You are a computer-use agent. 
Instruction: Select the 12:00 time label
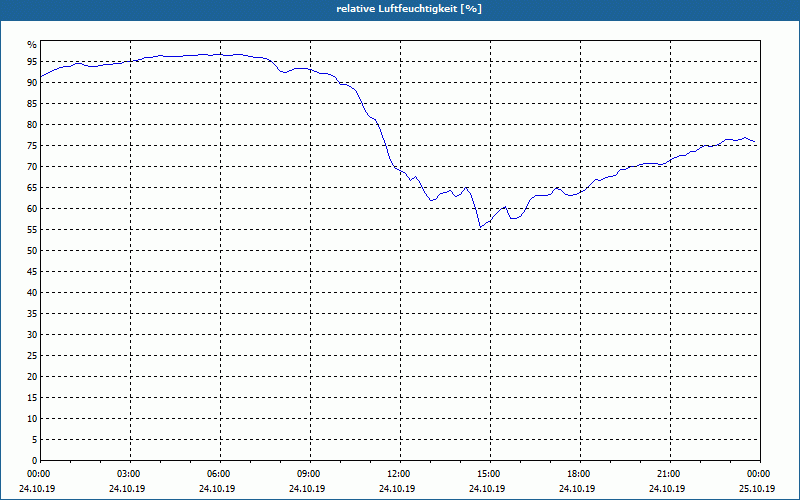(x=400, y=474)
